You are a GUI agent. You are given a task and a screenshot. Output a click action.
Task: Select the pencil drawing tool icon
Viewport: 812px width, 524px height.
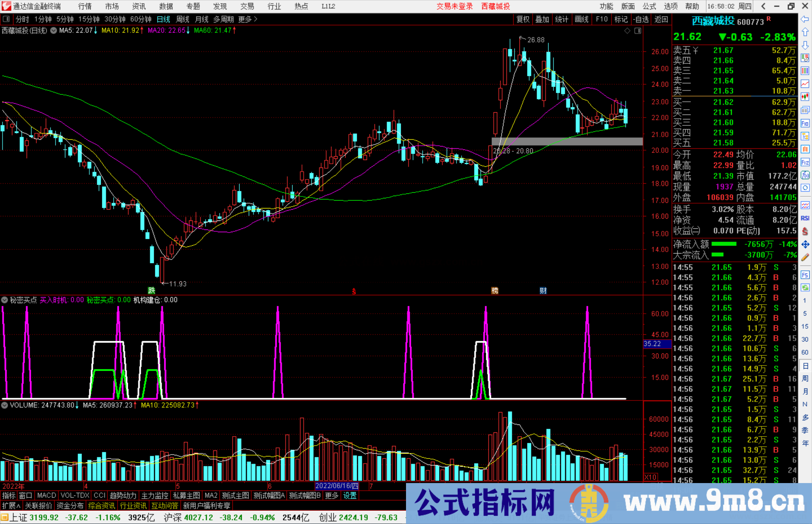click(805, 257)
